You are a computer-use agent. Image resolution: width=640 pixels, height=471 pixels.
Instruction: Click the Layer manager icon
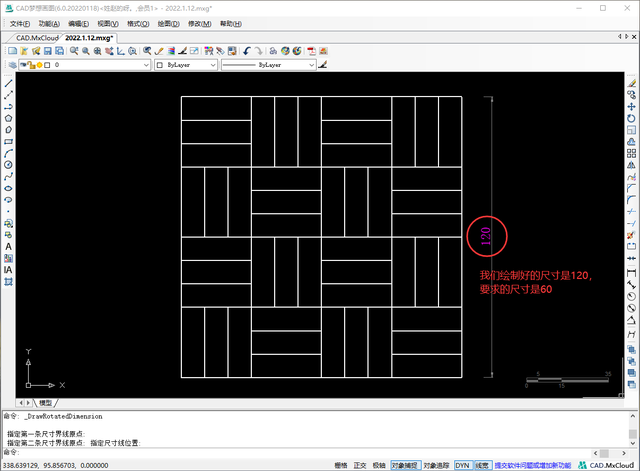click(12, 65)
